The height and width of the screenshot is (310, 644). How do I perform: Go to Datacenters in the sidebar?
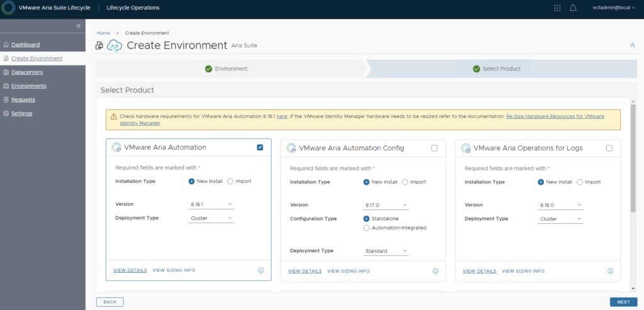click(25, 72)
